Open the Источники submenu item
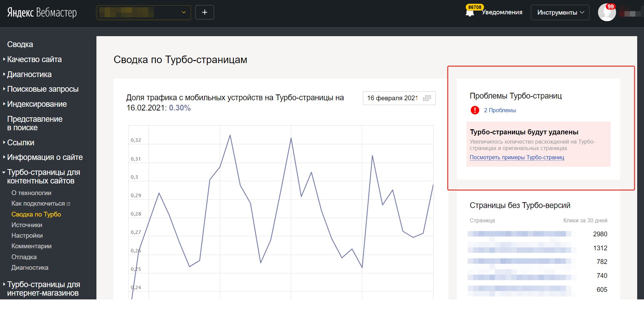This screenshot has width=644, height=311. click(27, 225)
